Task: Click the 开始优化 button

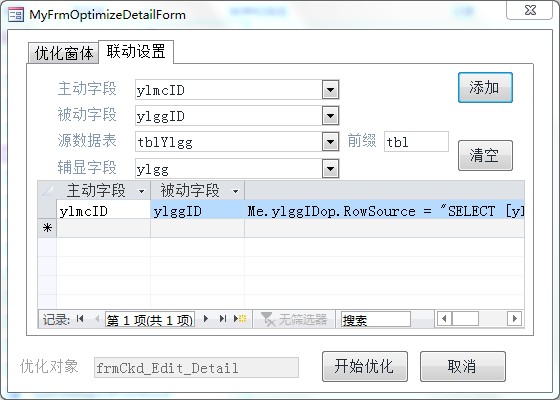Action: click(x=365, y=366)
